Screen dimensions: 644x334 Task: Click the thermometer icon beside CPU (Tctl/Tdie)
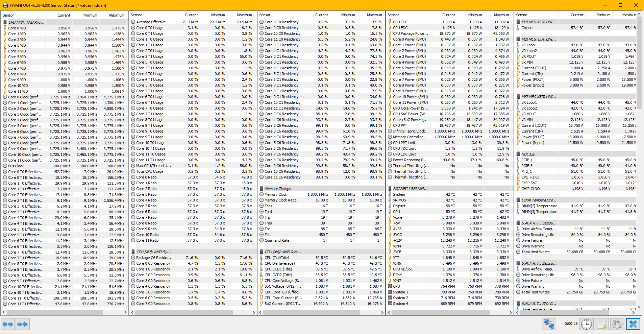tap(262, 258)
